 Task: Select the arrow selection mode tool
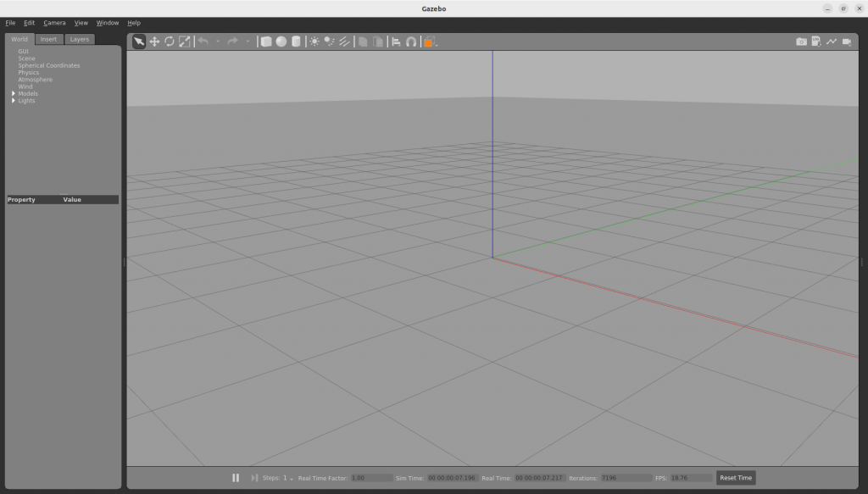[139, 42]
